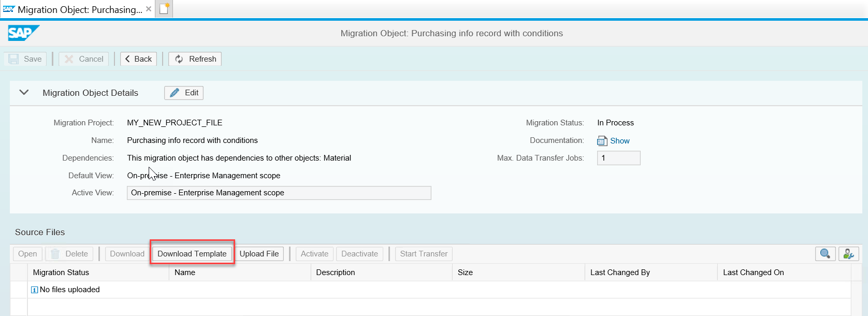Click the Save button

coord(25,59)
